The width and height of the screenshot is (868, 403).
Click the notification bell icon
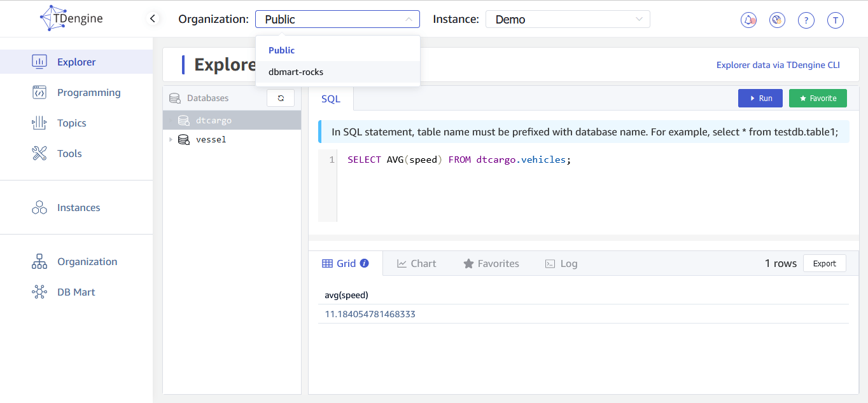point(748,20)
